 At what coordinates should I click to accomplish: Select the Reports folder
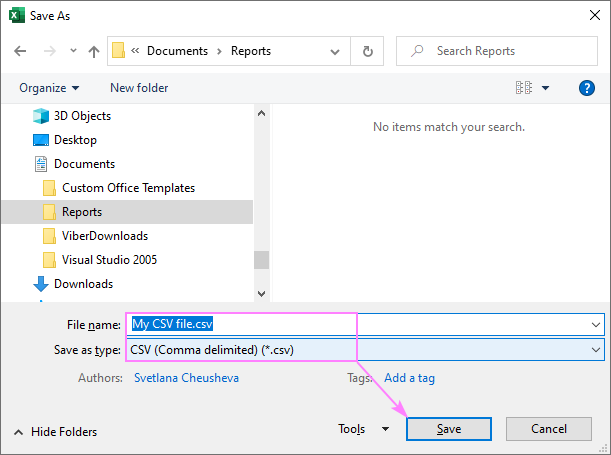point(127,212)
